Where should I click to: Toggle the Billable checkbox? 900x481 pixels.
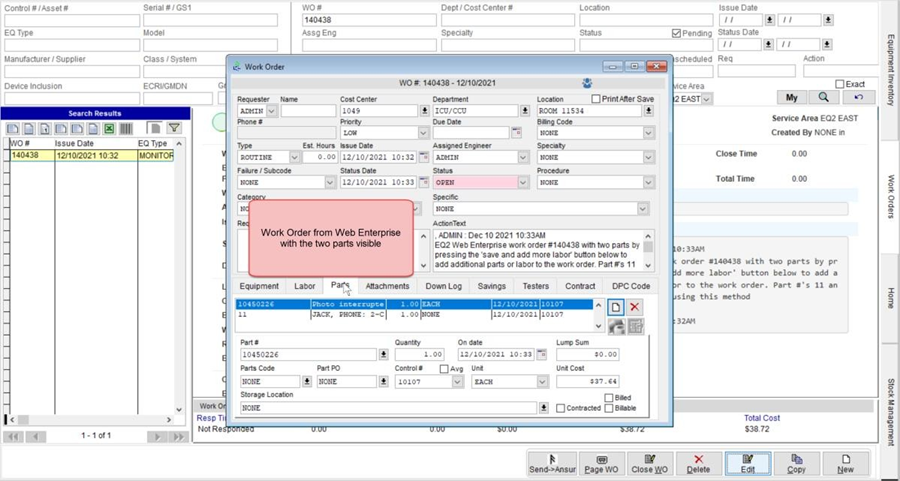click(609, 408)
